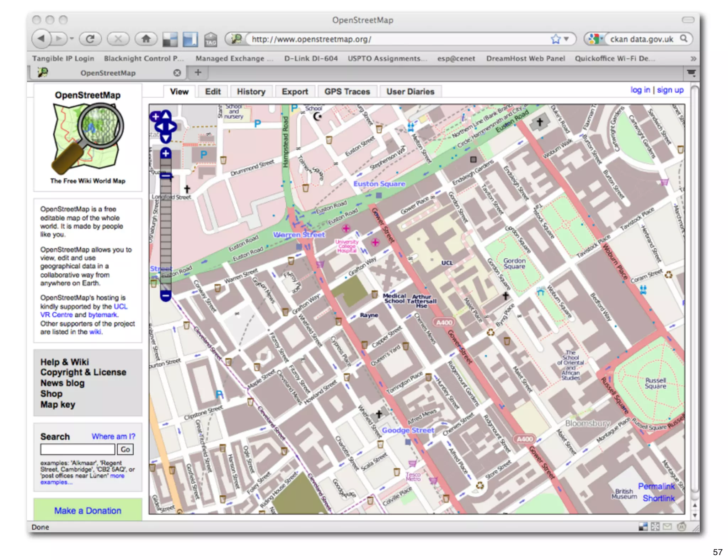728x560 pixels.
Task: Click the browser back arrow button
Action: click(x=41, y=38)
